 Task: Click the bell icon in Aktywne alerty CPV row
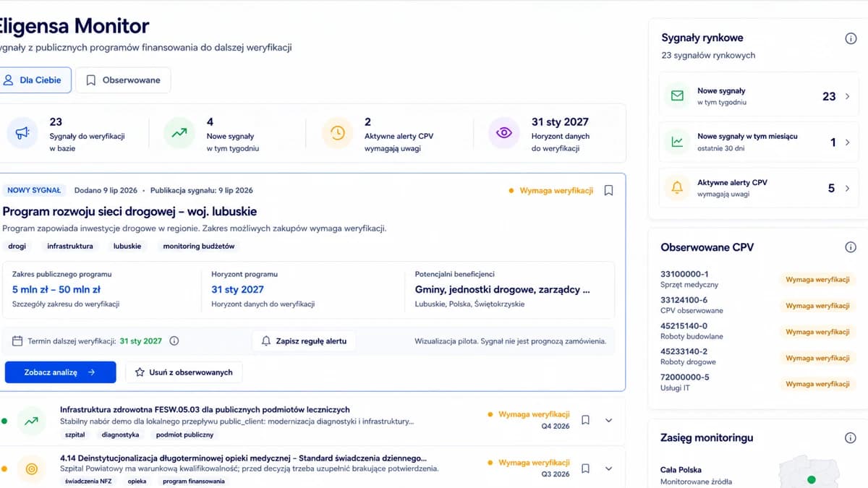(x=677, y=188)
